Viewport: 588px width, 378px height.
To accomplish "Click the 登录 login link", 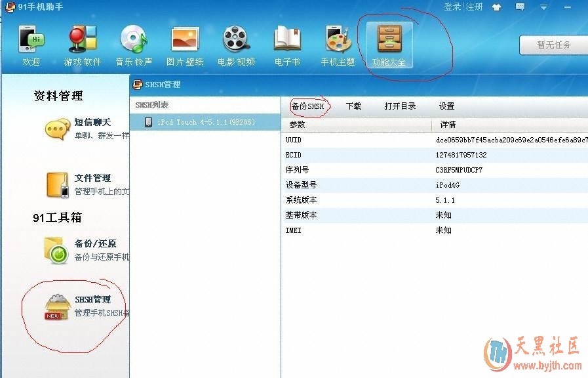I will [x=452, y=7].
